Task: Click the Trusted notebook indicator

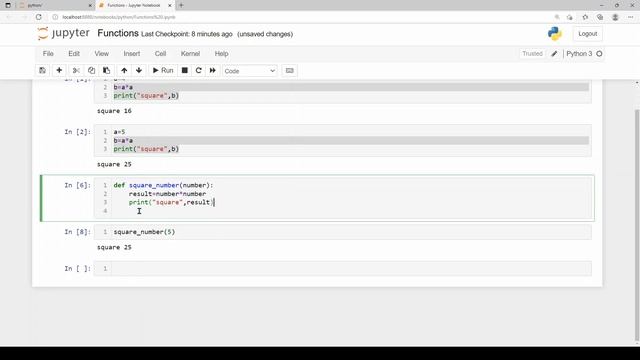Action: click(x=532, y=53)
